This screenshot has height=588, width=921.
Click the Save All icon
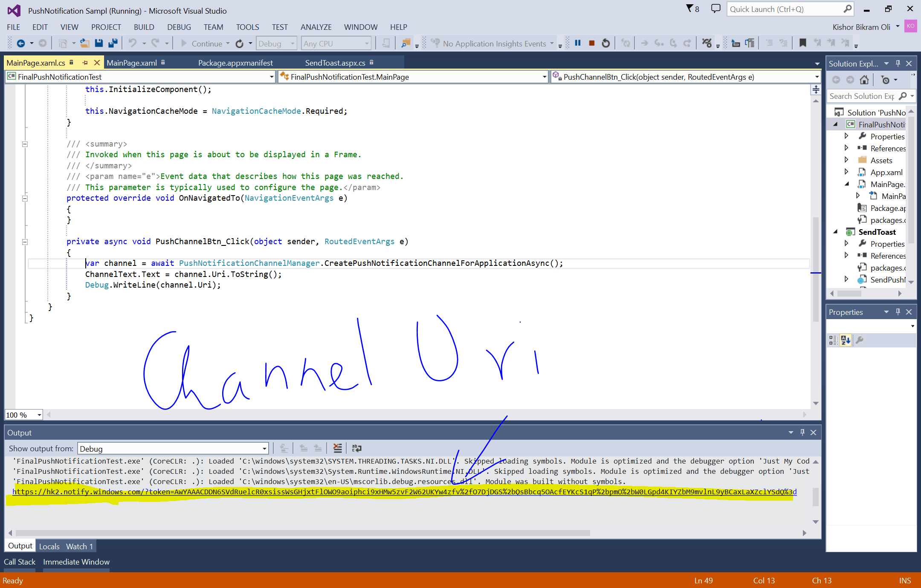(113, 43)
